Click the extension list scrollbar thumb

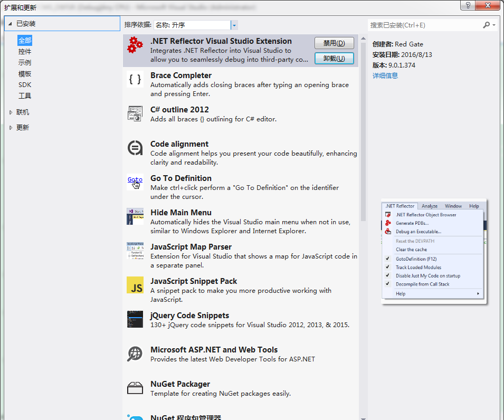coord(364,132)
